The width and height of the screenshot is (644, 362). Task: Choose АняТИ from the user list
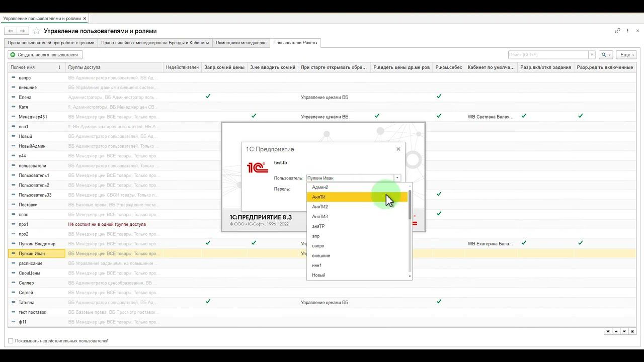(357, 197)
